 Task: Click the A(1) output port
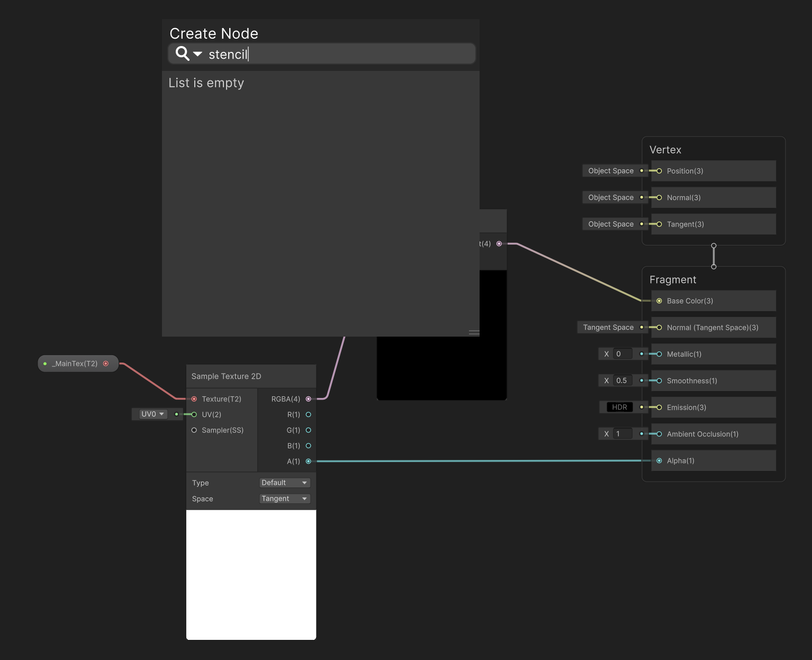[309, 462]
